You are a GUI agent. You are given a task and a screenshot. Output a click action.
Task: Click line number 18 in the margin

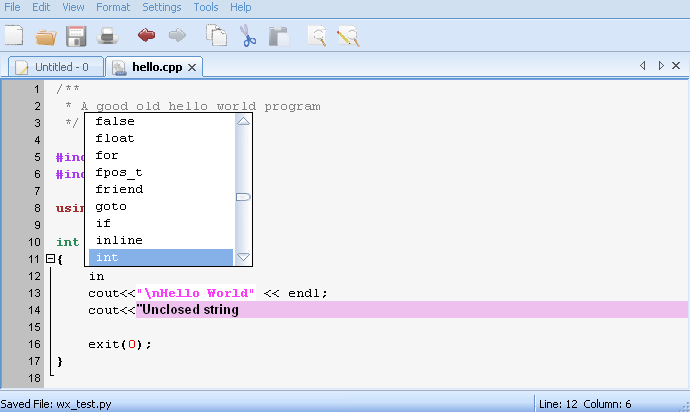click(34, 378)
